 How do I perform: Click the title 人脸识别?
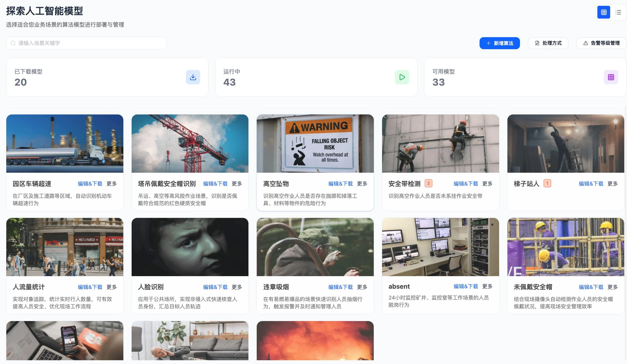point(151,287)
